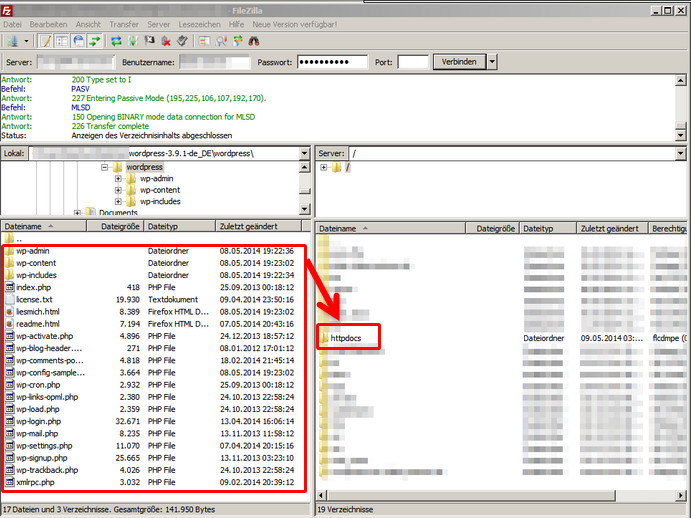Select liesmich.html file icon
Viewport: 691px width, 518px height.
[9, 312]
